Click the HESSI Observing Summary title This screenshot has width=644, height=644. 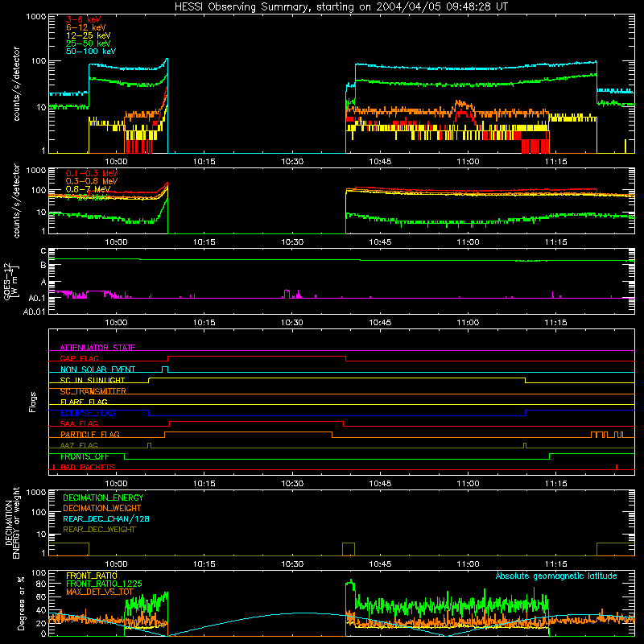coord(341,7)
